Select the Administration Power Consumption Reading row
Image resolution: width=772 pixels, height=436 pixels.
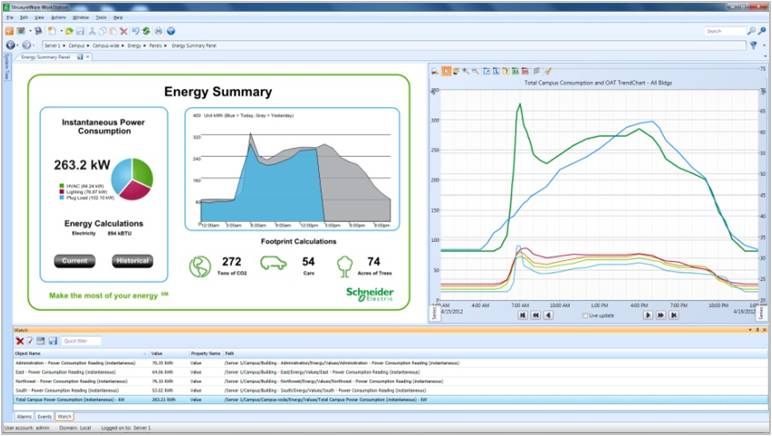click(389, 363)
